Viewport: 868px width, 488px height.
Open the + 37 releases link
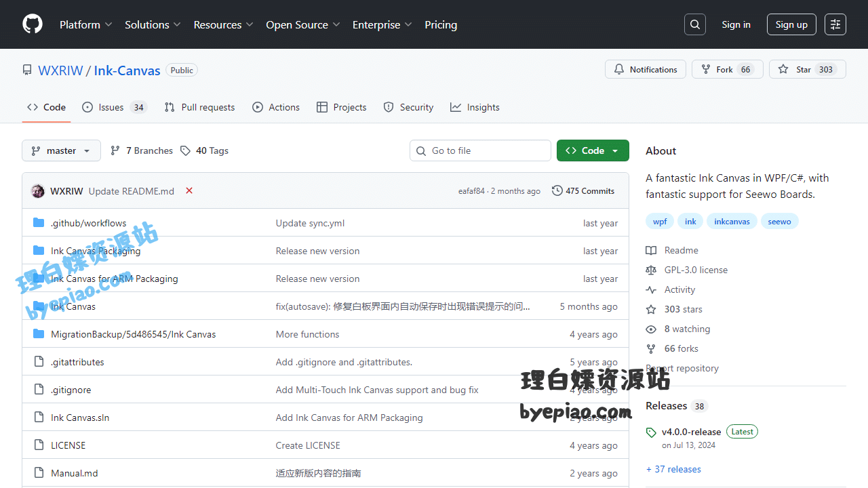[x=673, y=468]
